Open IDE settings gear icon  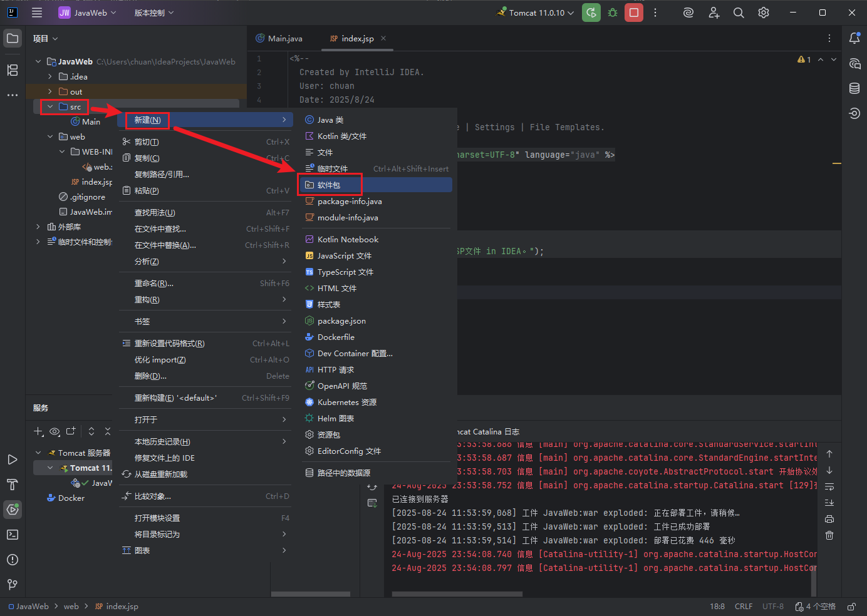tap(764, 13)
